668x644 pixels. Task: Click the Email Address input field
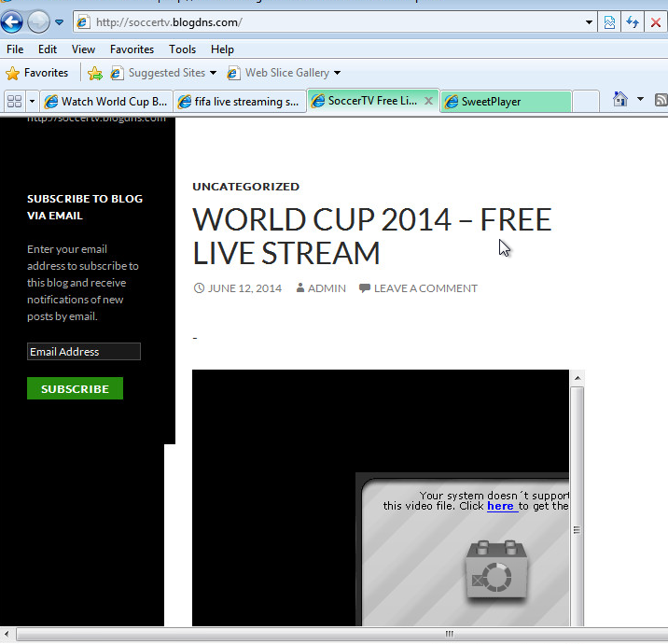[x=83, y=352]
